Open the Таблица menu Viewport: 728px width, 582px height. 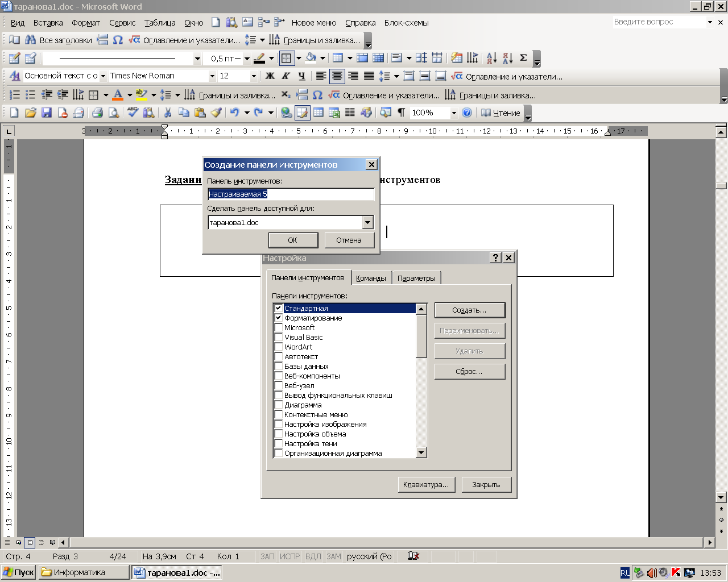160,23
